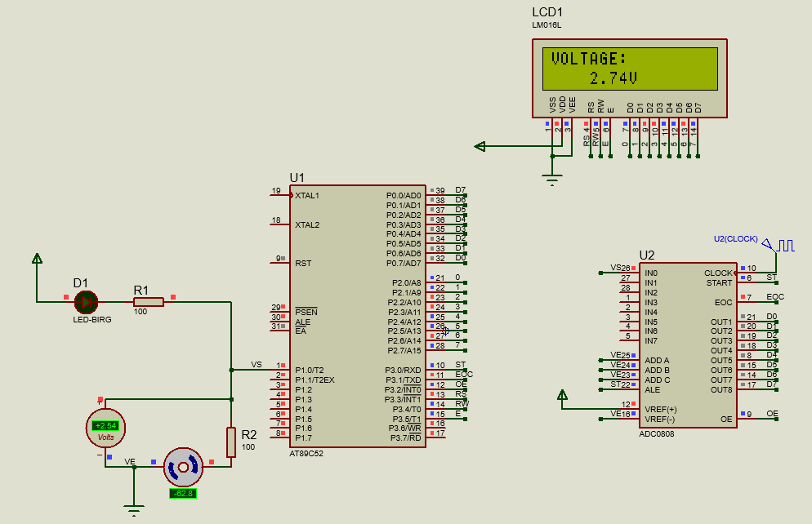Screen dimensions: 812x524
Task: Click the PSEN pin label on U1
Action: click(x=306, y=312)
